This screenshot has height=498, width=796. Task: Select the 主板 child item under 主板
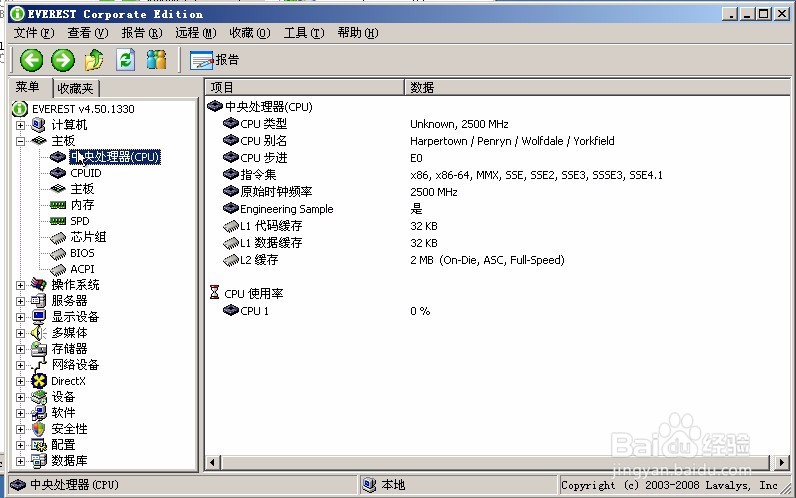[x=82, y=189]
